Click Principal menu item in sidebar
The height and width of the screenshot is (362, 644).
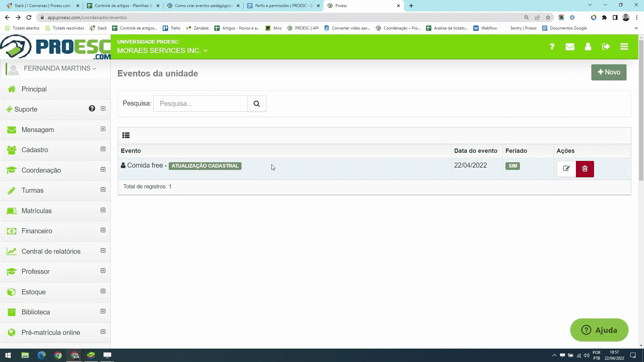pos(34,89)
